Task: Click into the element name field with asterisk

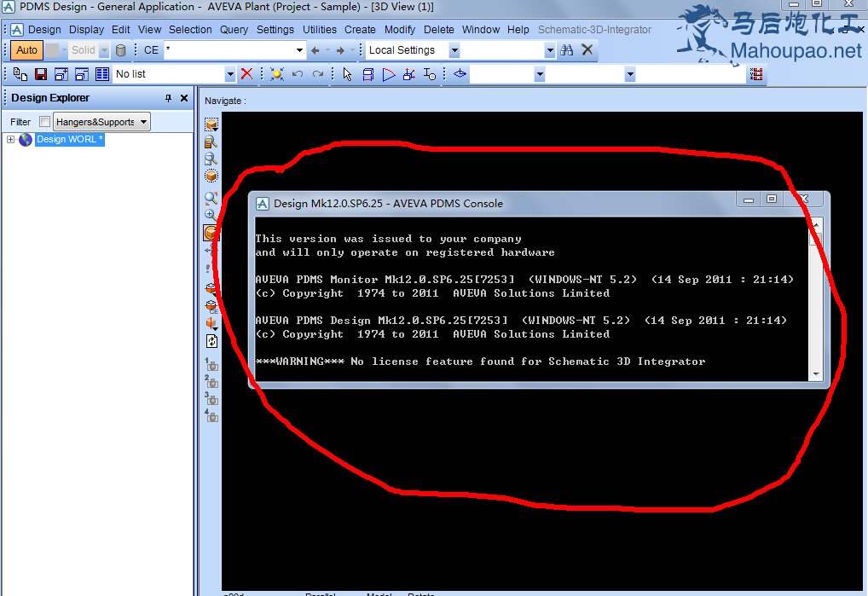Action: click(x=229, y=50)
